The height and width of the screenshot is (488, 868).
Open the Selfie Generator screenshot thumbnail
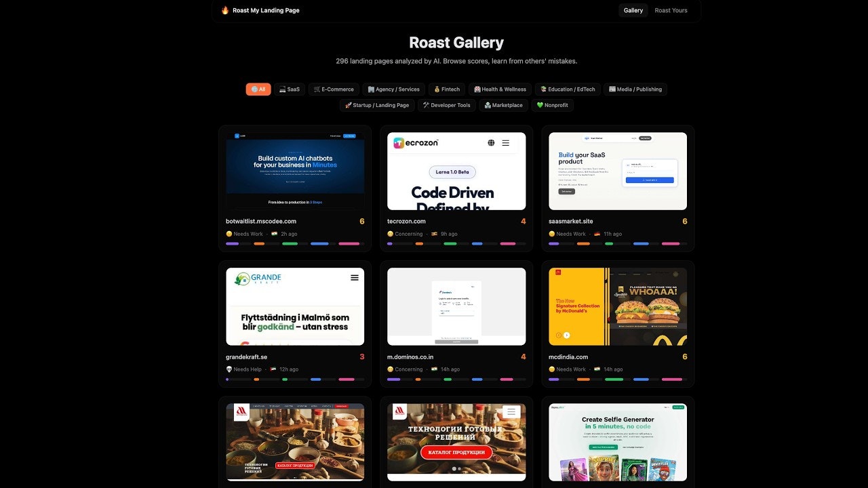click(618, 442)
